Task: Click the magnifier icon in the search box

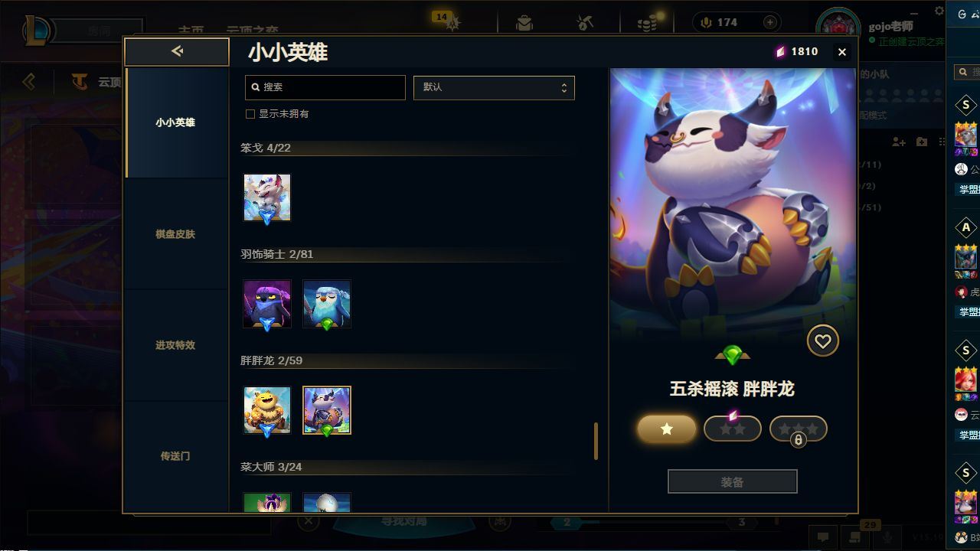Action: pyautogui.click(x=256, y=87)
